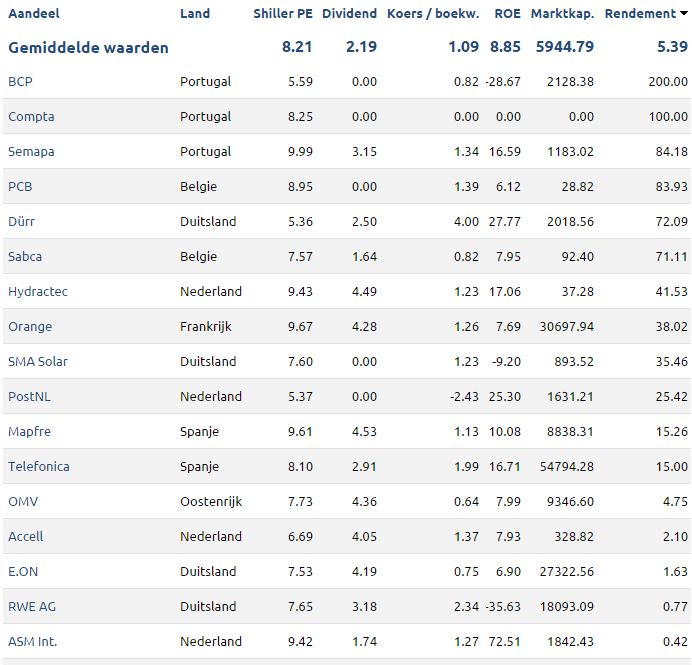
Task: Sort by the Land column header
Action: tap(195, 13)
